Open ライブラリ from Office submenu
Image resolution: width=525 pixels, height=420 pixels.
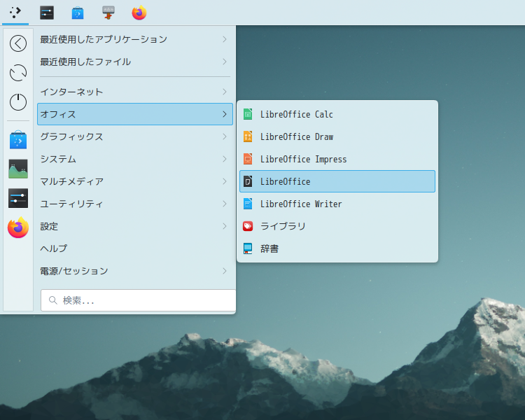[337, 226]
